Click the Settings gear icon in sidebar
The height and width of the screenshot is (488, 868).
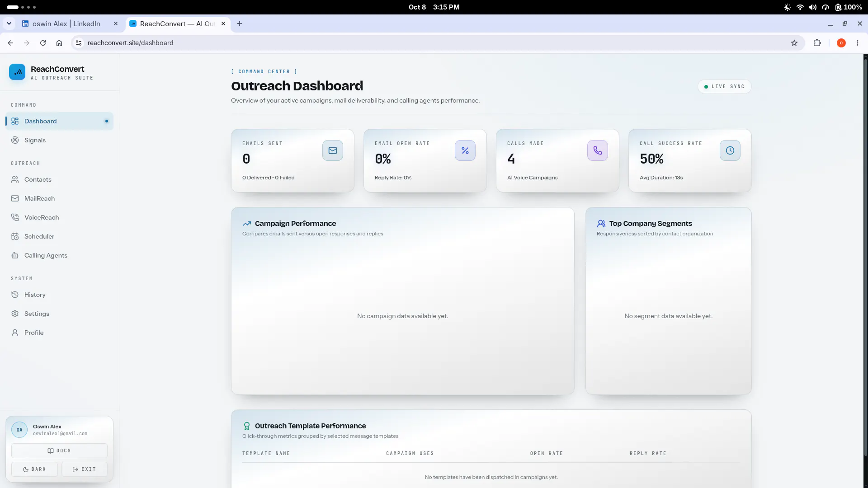click(x=15, y=314)
